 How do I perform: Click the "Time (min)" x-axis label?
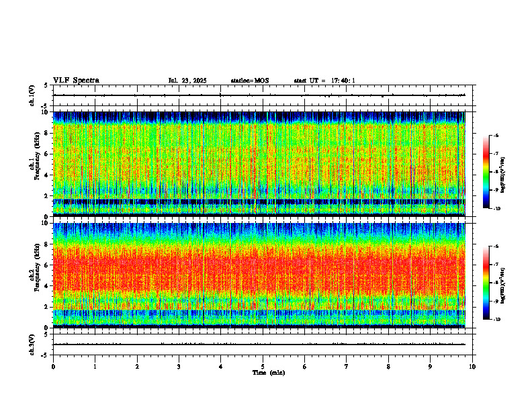(269, 373)
